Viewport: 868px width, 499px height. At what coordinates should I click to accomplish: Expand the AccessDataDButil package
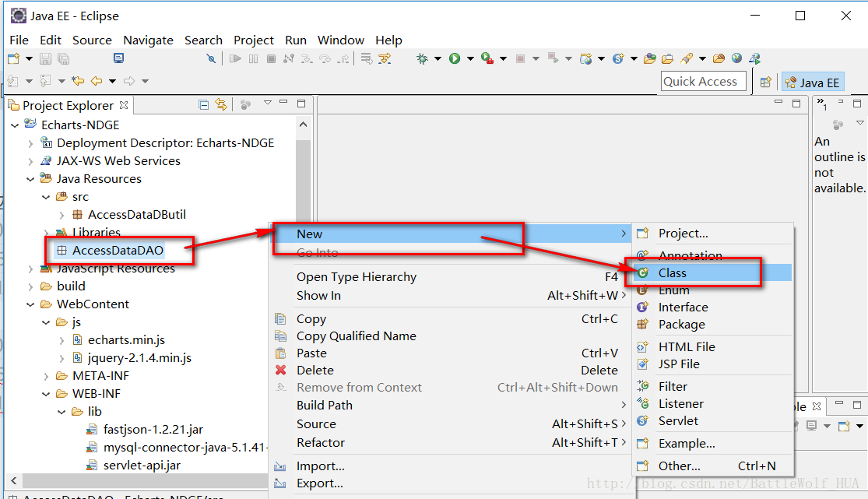coord(61,215)
